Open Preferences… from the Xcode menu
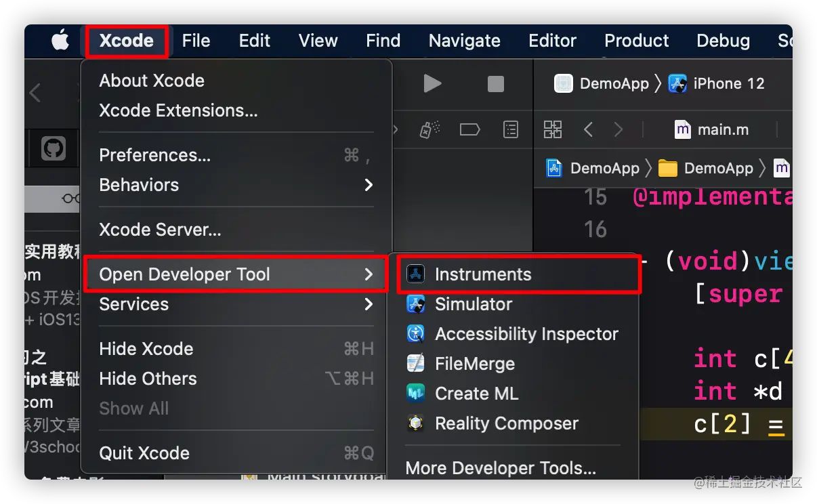The height and width of the screenshot is (504, 817). click(x=236, y=155)
